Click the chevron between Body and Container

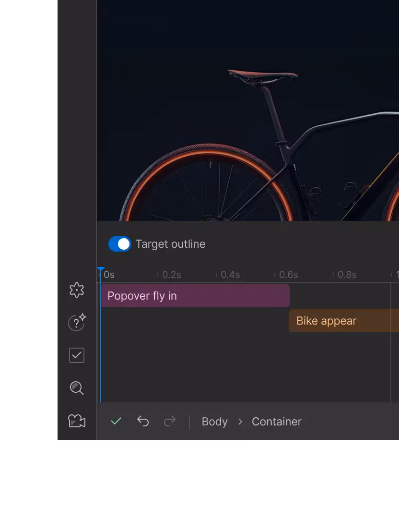(x=240, y=422)
